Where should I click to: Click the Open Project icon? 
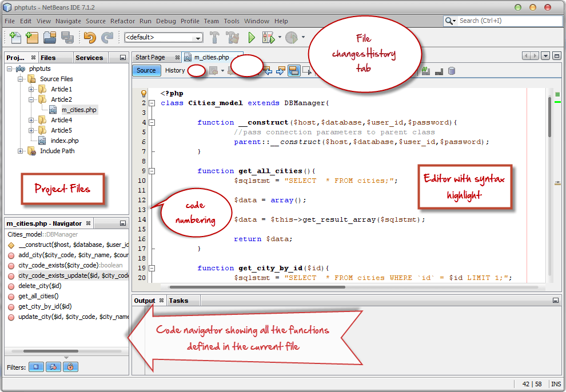point(50,38)
